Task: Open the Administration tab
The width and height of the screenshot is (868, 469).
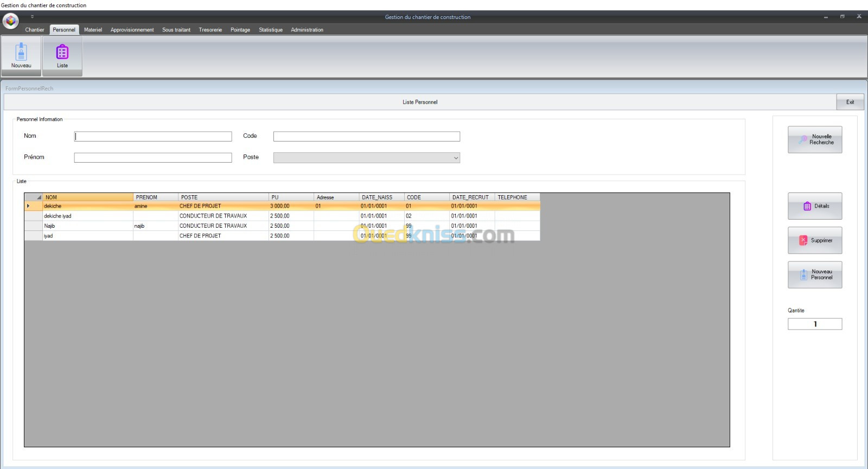Action: 307,30
